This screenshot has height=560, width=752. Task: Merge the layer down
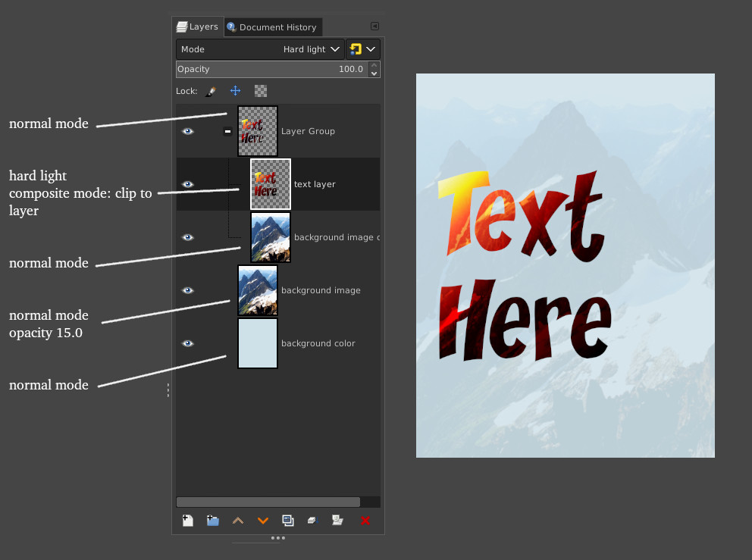coord(312,521)
